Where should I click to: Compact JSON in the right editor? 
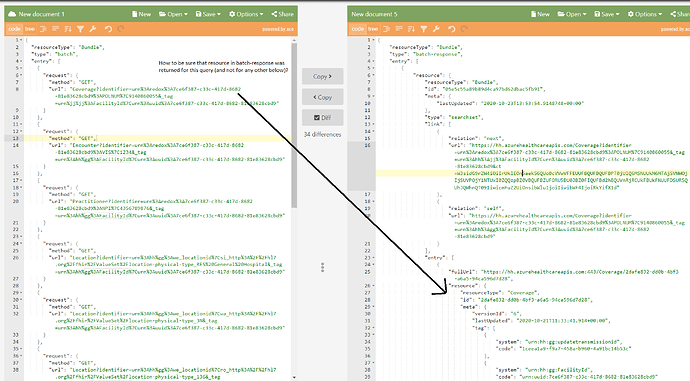[x=399, y=29]
